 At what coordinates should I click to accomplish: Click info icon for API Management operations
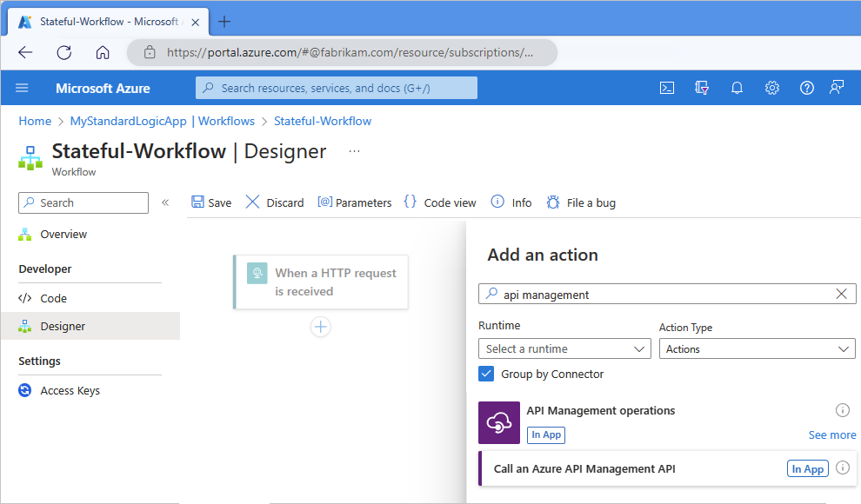coord(842,410)
